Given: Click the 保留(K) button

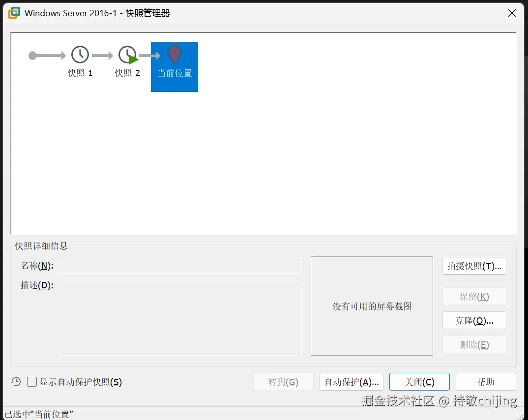Looking at the screenshot, I should (474, 296).
